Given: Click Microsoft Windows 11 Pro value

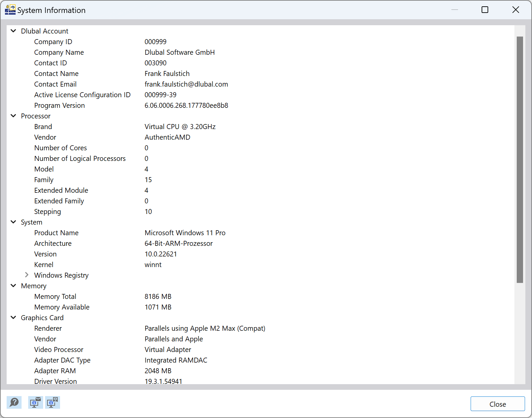Looking at the screenshot, I should click(185, 233).
